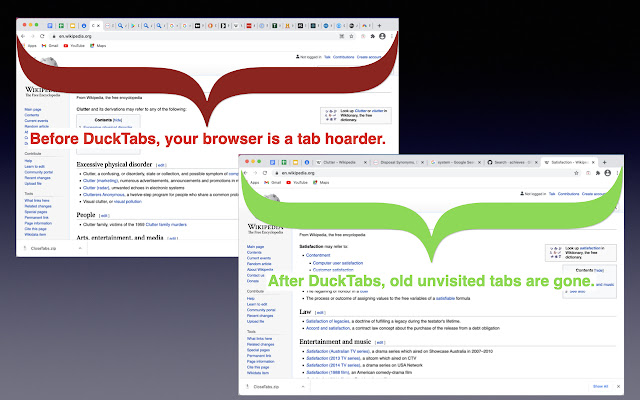Expand CloseTabs.zip download chevron in front window
This screenshot has height=400, width=640.
[303, 386]
